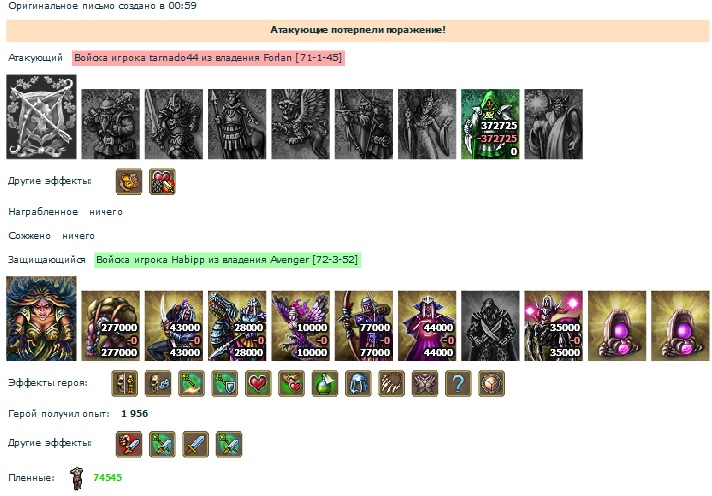Click the attacker's heart with sword effect icon
The height and width of the screenshot is (496, 712).
(162, 182)
